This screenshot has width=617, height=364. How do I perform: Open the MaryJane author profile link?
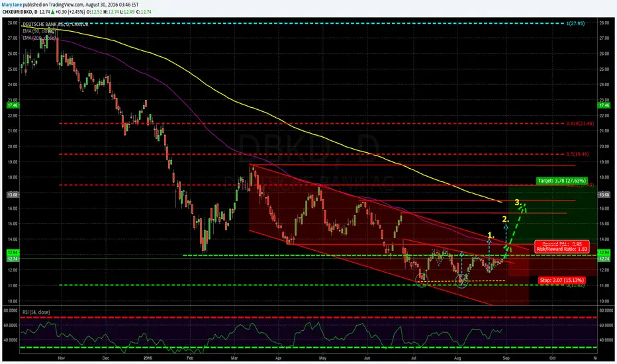[x=12, y=5]
